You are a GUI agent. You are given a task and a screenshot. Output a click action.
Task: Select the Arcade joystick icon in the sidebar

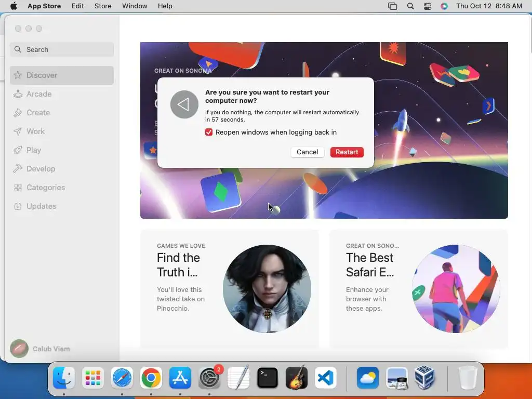pyautogui.click(x=18, y=94)
